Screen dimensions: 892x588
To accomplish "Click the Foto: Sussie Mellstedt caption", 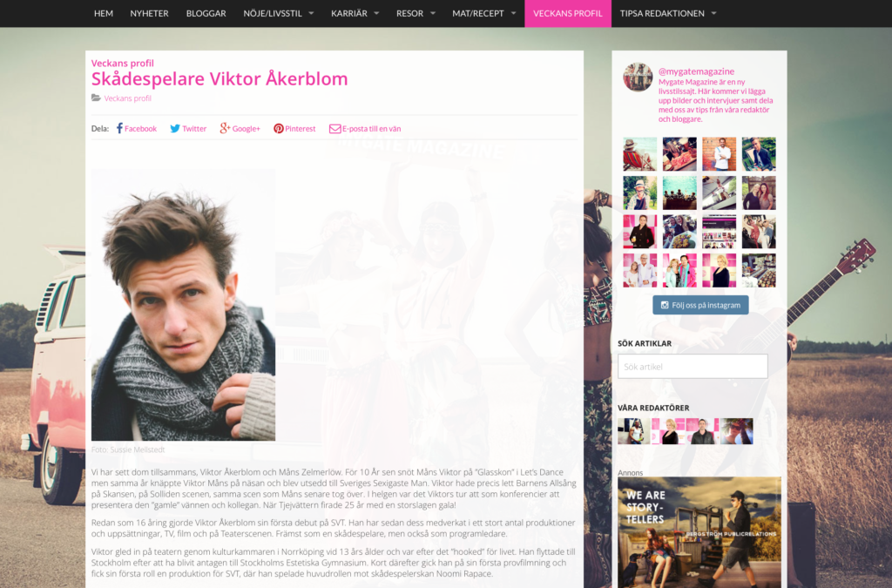I will (x=128, y=449).
